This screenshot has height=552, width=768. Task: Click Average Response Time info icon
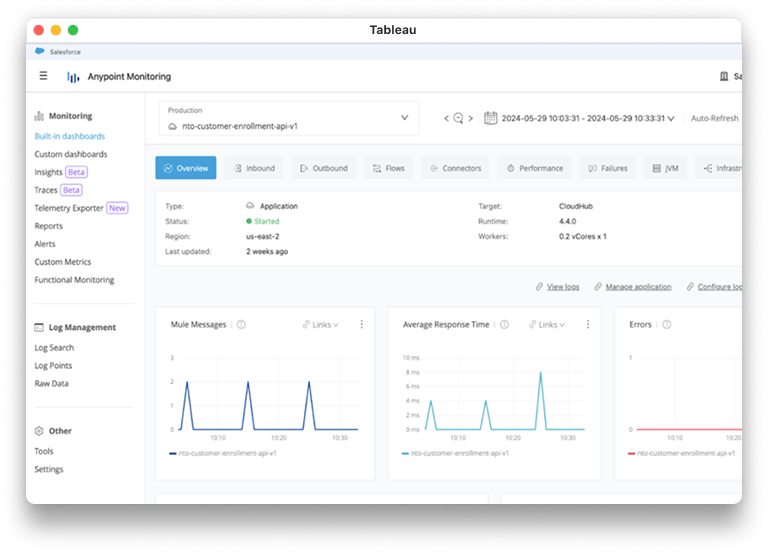[x=504, y=325]
